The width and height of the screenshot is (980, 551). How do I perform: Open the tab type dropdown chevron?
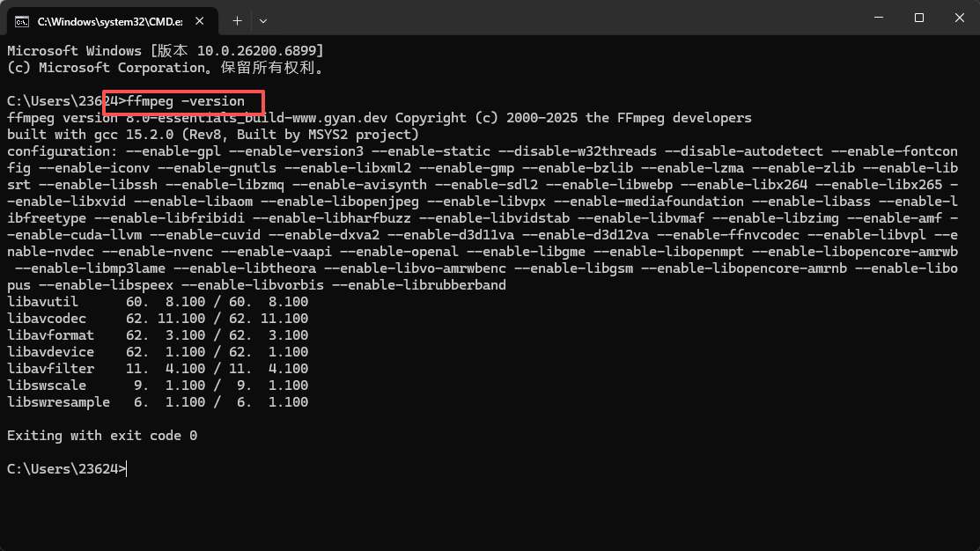tap(264, 19)
